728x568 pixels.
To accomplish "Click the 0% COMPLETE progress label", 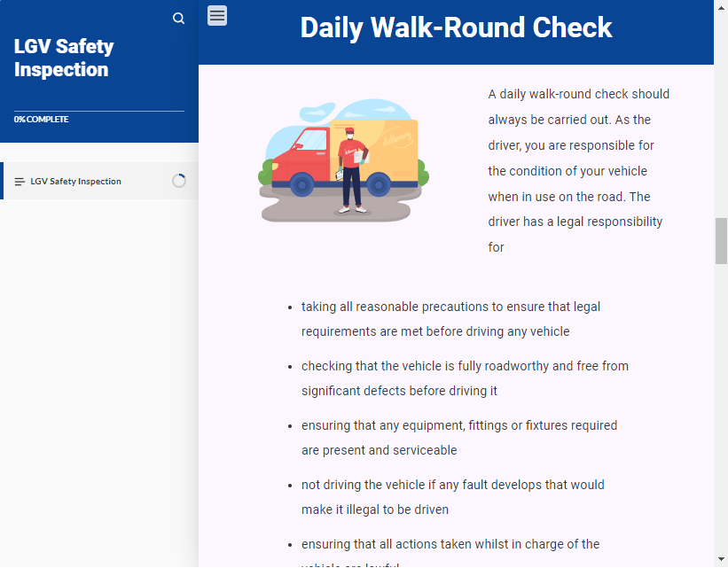I will pos(42,120).
